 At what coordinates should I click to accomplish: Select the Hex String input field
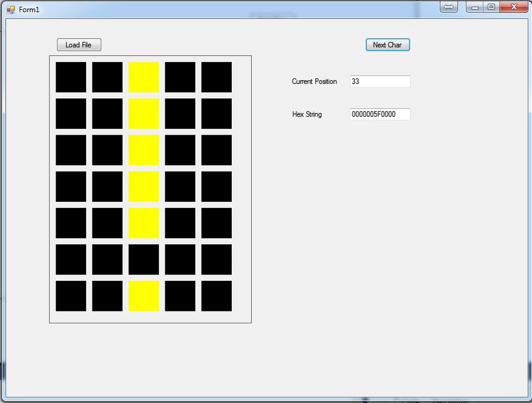click(380, 114)
